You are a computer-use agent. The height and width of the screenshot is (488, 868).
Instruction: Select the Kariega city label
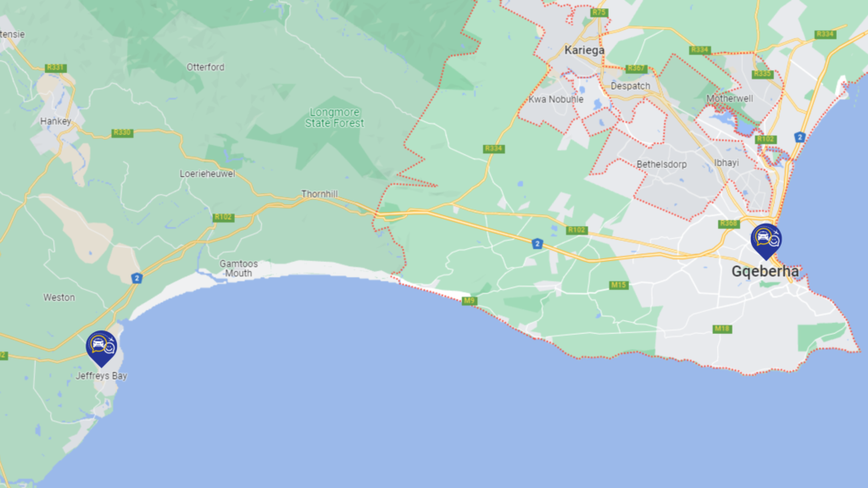[x=585, y=50]
